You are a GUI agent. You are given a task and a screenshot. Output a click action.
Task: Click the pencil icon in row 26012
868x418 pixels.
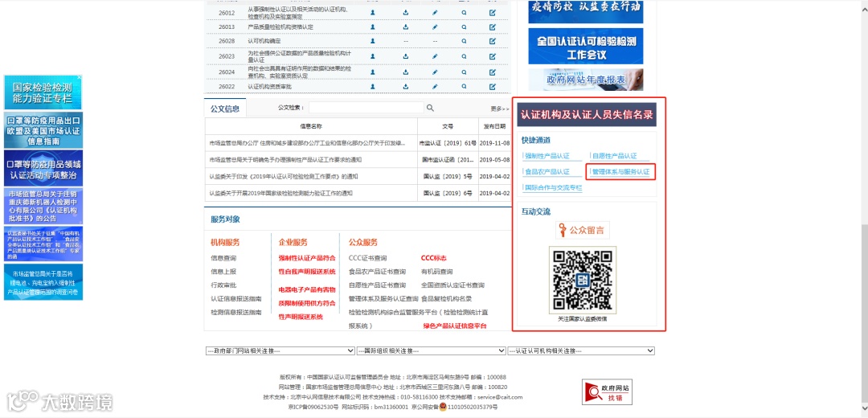pyautogui.click(x=435, y=11)
